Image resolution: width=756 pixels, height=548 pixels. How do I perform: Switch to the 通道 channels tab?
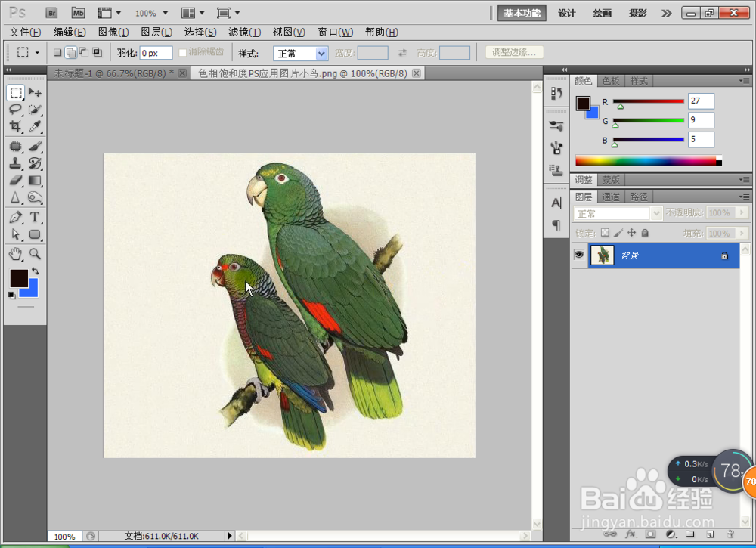(x=610, y=197)
